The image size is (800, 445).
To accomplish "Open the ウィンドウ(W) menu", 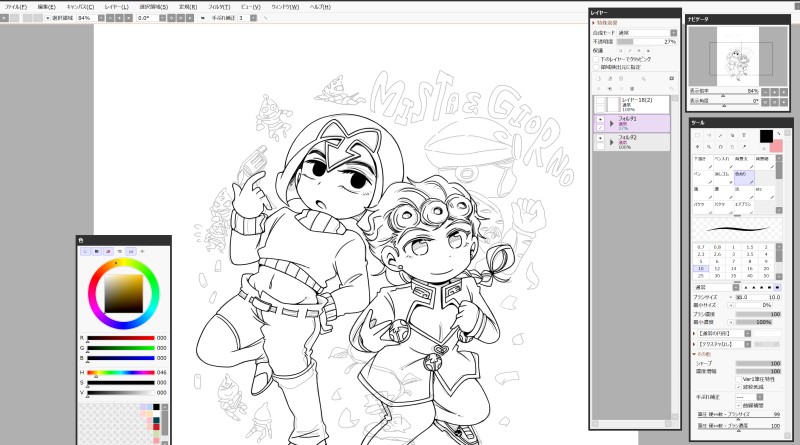I will point(285,7).
